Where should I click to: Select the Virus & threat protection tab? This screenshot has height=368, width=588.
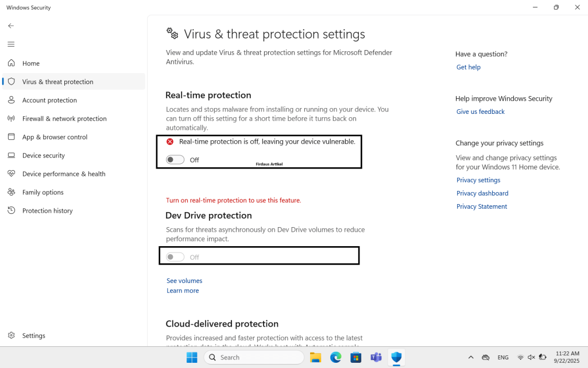coord(58,82)
